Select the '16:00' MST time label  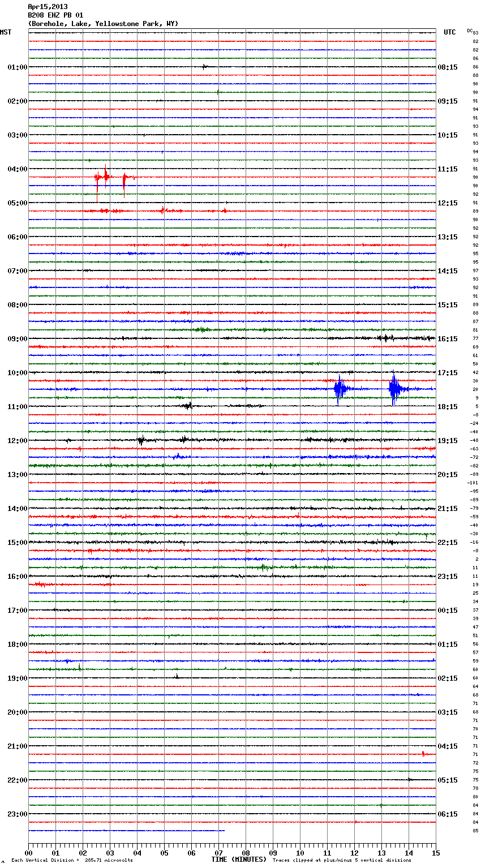(x=18, y=577)
